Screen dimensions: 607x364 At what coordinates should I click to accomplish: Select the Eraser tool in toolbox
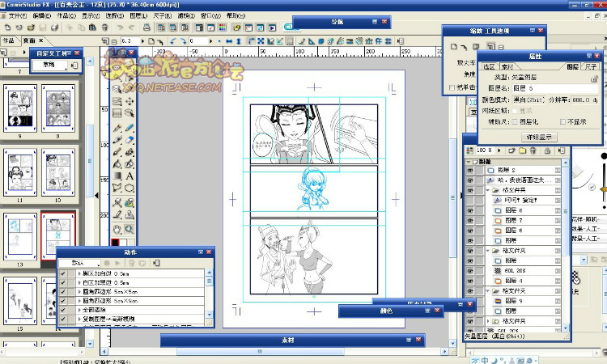click(x=129, y=139)
